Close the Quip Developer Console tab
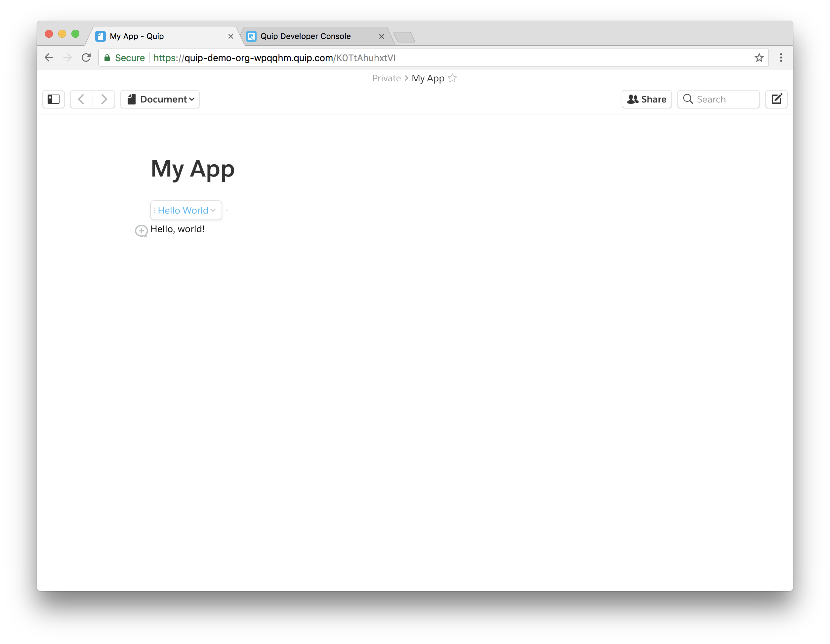The width and height of the screenshot is (830, 644). (382, 36)
